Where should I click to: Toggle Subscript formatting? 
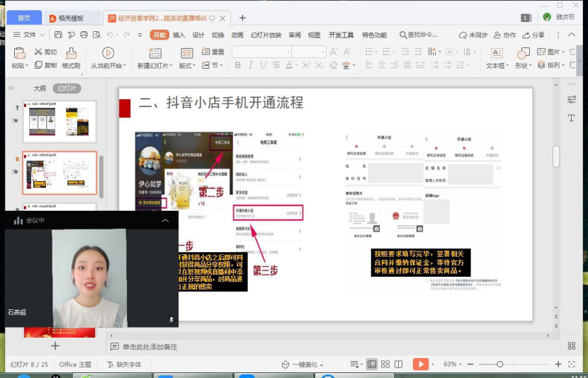coord(319,65)
